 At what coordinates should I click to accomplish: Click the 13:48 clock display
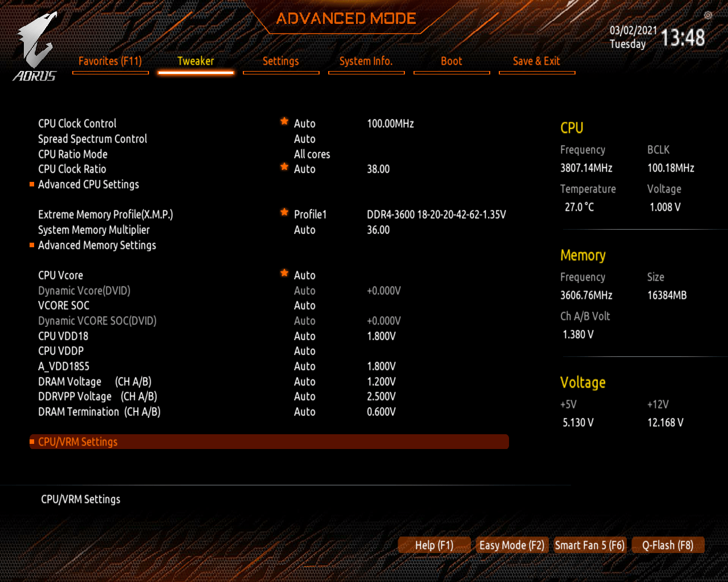pos(683,38)
